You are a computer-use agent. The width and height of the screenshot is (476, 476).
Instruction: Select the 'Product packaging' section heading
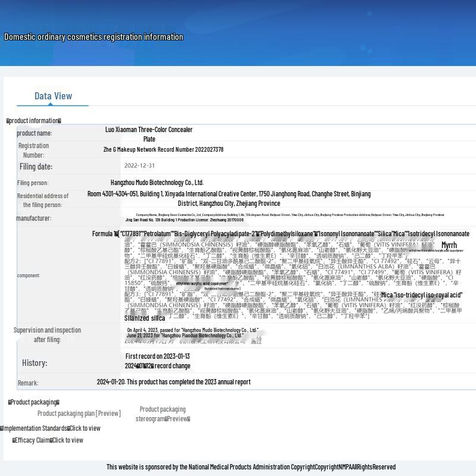tap(34, 402)
